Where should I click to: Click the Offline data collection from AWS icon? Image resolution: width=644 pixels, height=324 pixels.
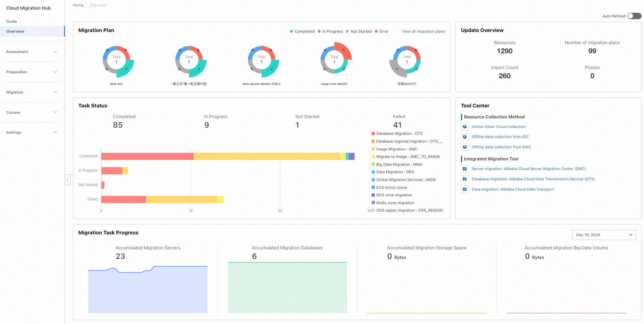(465, 147)
